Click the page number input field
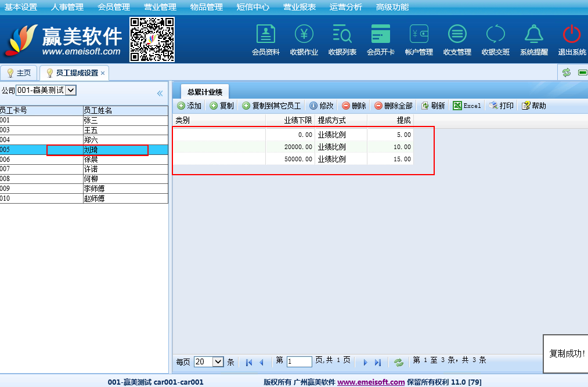588x387 pixels. point(299,361)
